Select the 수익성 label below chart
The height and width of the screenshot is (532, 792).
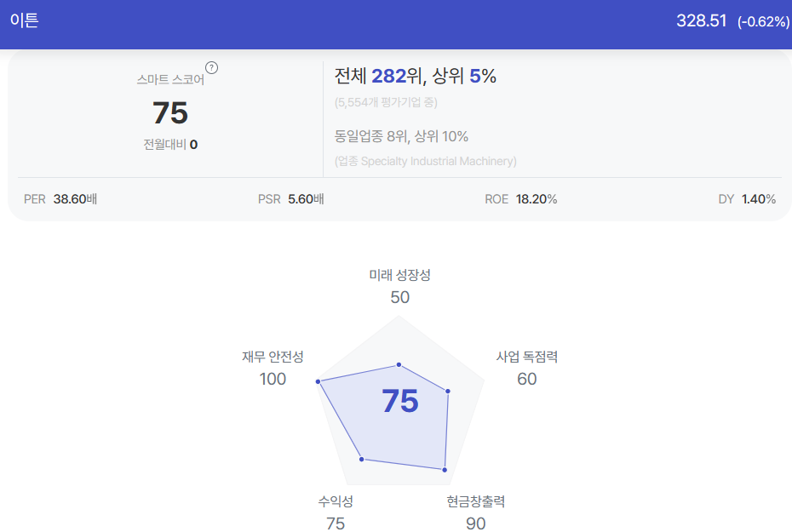click(336, 501)
